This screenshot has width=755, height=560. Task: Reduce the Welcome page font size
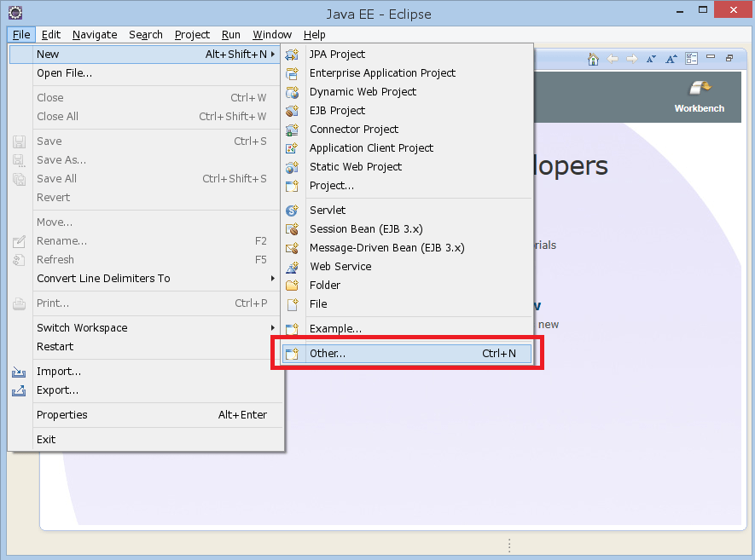point(652,59)
